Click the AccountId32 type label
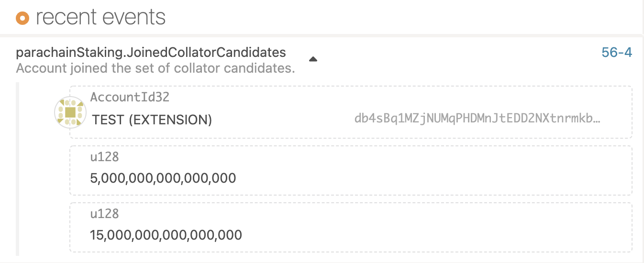The width and height of the screenshot is (644, 263). click(130, 97)
